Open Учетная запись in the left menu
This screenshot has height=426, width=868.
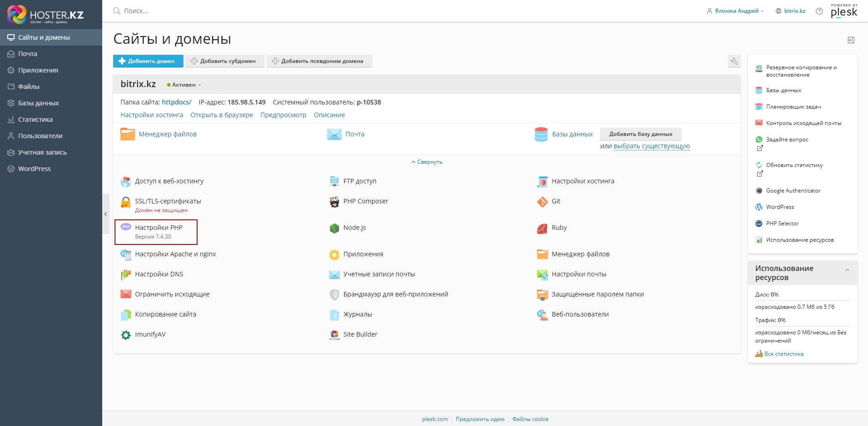[x=51, y=152]
